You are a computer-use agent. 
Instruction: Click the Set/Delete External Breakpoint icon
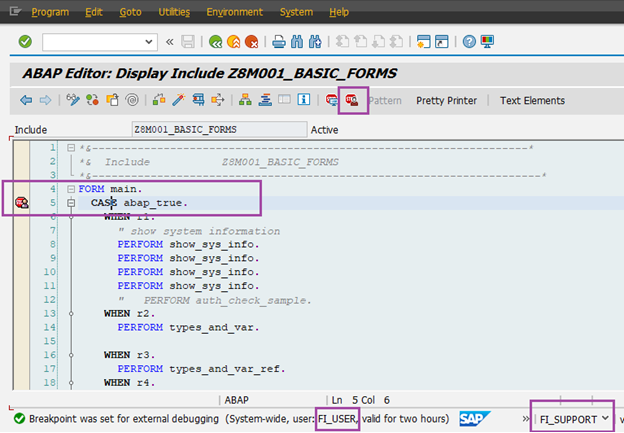352,100
